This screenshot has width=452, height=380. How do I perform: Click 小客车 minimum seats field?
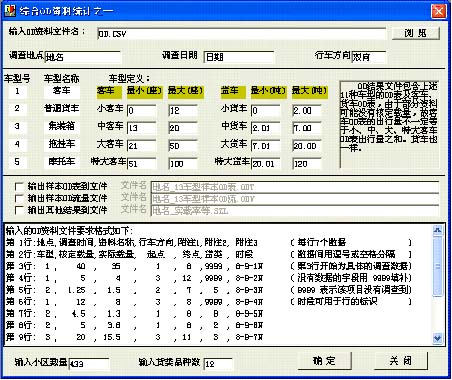[x=141, y=111]
